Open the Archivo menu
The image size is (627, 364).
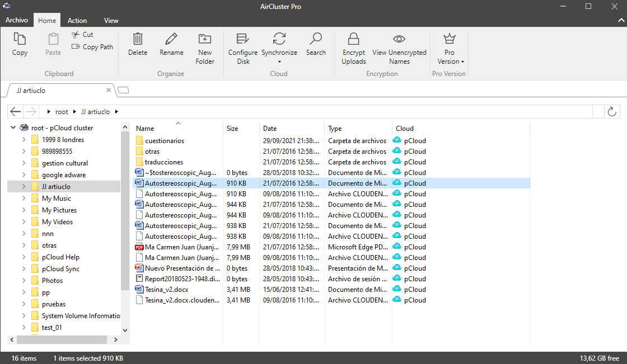point(17,20)
